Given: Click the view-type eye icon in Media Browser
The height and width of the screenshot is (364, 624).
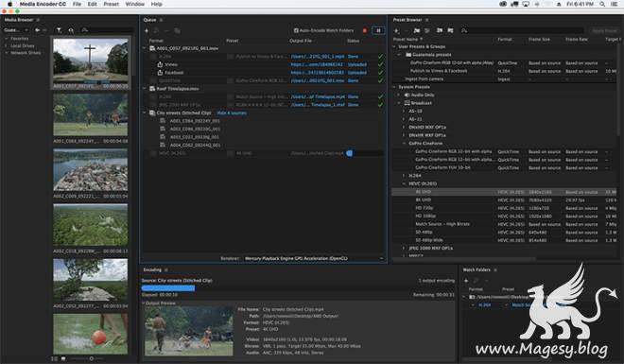Looking at the screenshot, I should [x=71, y=30].
